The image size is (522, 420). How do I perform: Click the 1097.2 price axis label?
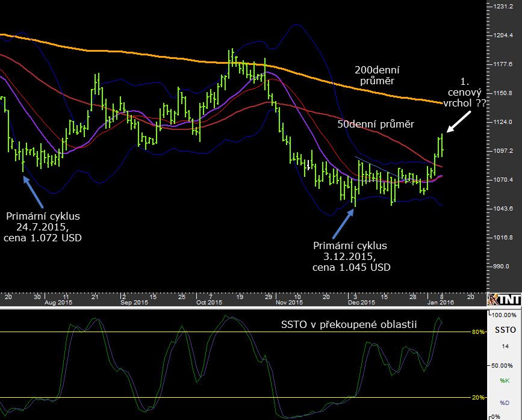503,151
